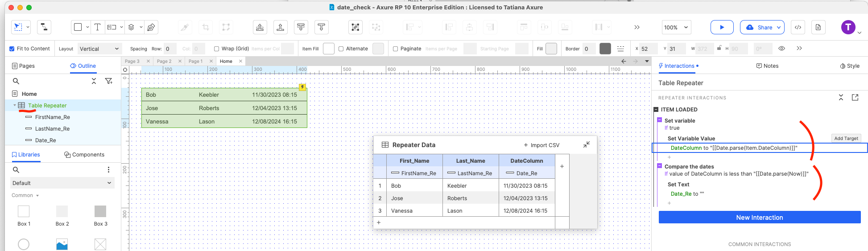This screenshot has height=251, width=868.
Task: Click the dark gray border color swatch
Action: pyautogui.click(x=605, y=49)
